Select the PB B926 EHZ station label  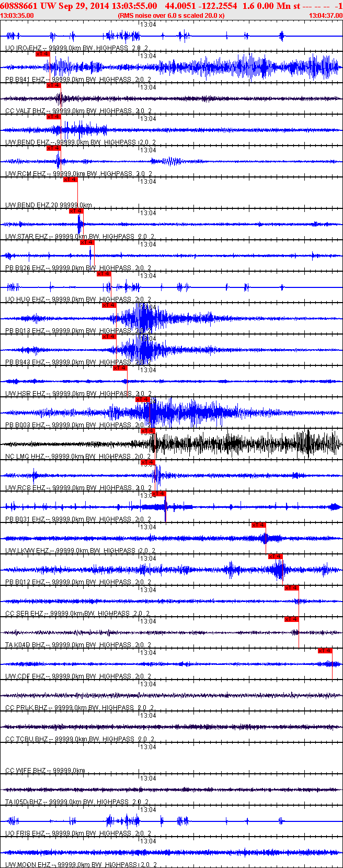click(x=78, y=268)
